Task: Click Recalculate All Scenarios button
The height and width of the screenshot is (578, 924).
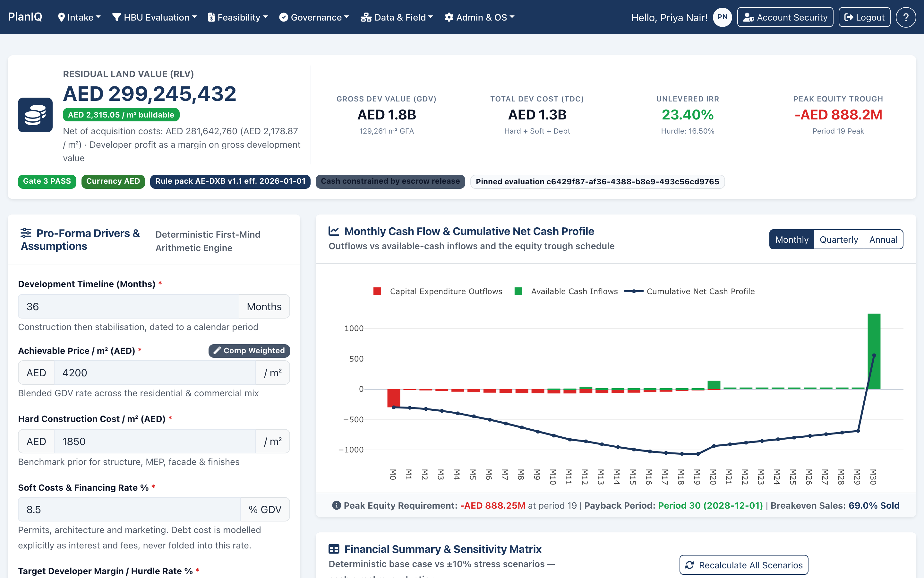Action: 744,565
